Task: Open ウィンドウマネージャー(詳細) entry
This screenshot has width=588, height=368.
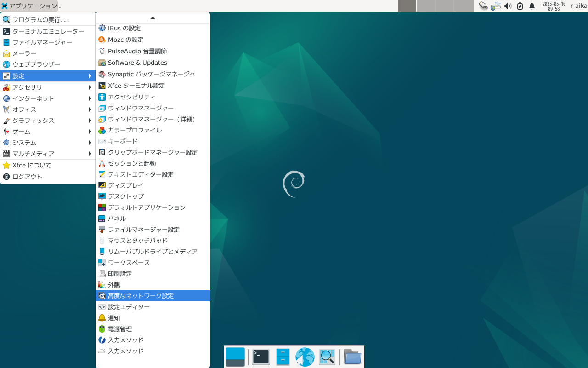Action: [x=153, y=119]
